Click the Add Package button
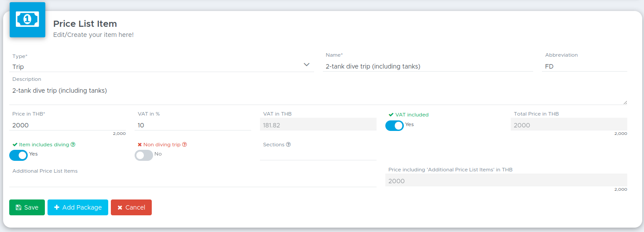This screenshot has width=644, height=232. (78, 207)
